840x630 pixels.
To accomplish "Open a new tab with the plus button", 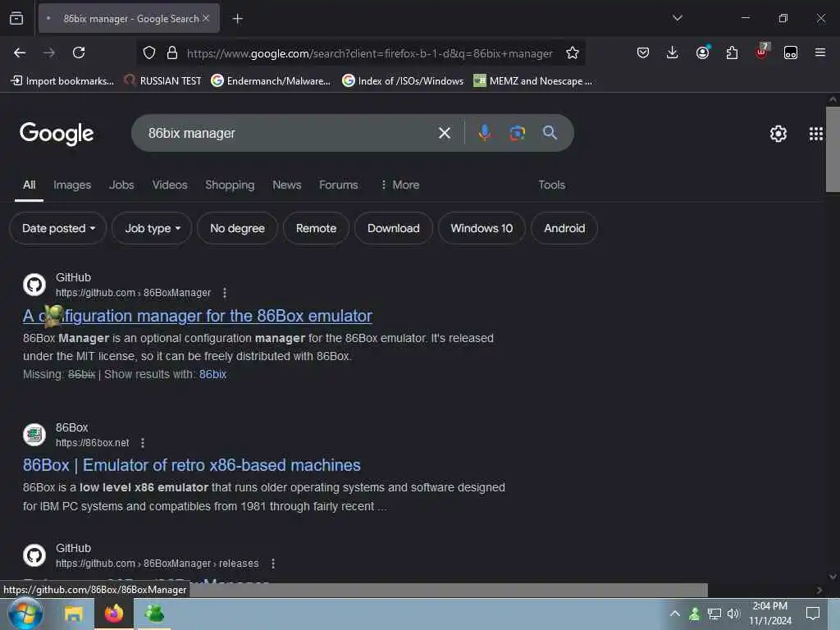I will [x=237, y=19].
